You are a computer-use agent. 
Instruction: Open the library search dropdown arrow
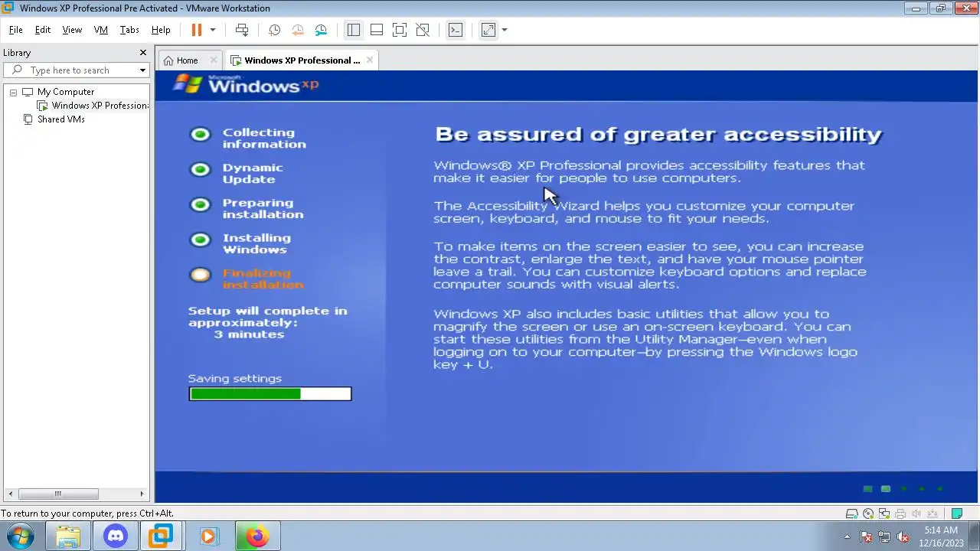tap(142, 70)
